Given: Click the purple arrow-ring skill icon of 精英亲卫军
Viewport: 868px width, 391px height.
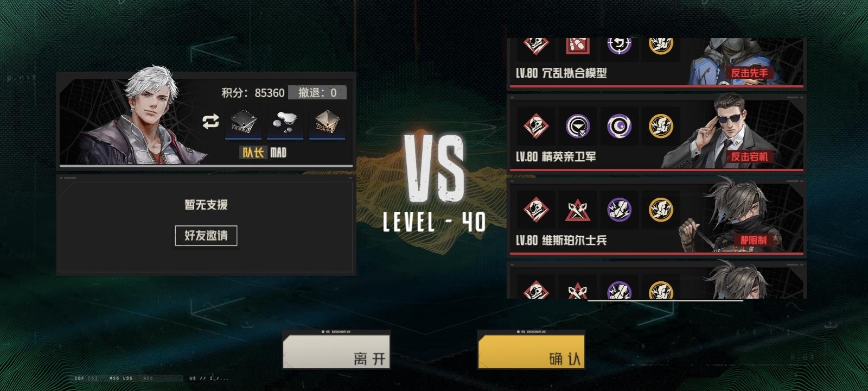Looking at the screenshot, I should click(577, 127).
